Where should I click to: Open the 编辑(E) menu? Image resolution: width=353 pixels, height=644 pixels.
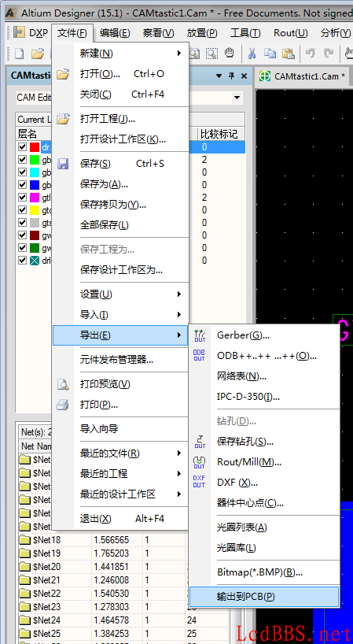115,33
